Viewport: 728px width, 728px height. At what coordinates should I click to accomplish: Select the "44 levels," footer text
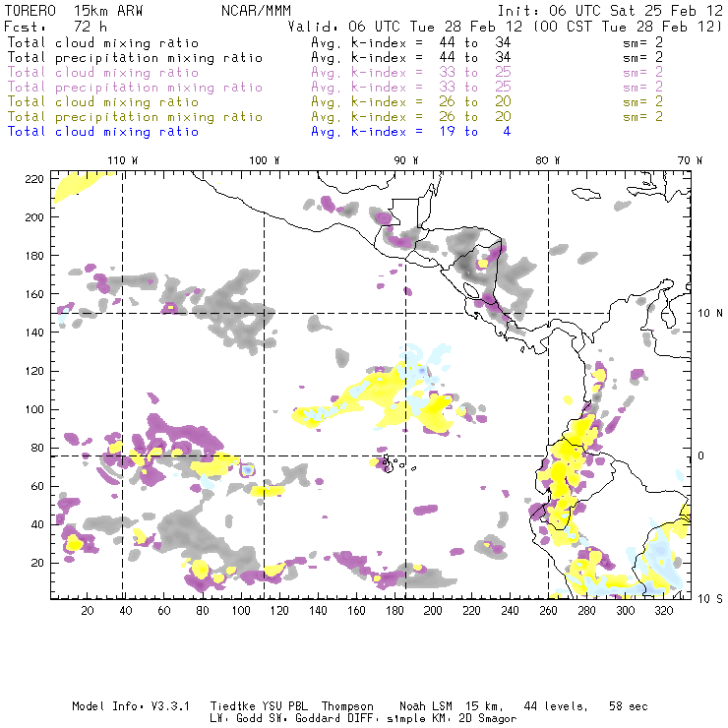click(x=556, y=706)
